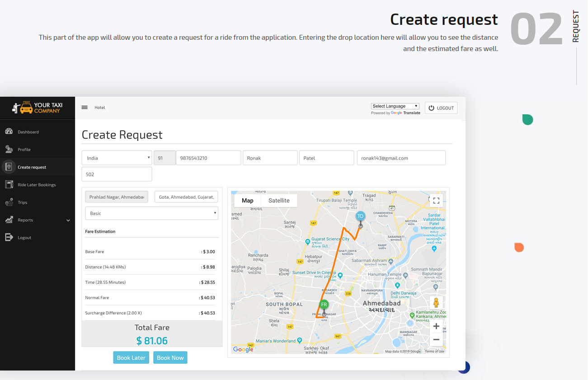Click the country code field 91
Viewport: 588px width, 380px height.
pos(165,158)
